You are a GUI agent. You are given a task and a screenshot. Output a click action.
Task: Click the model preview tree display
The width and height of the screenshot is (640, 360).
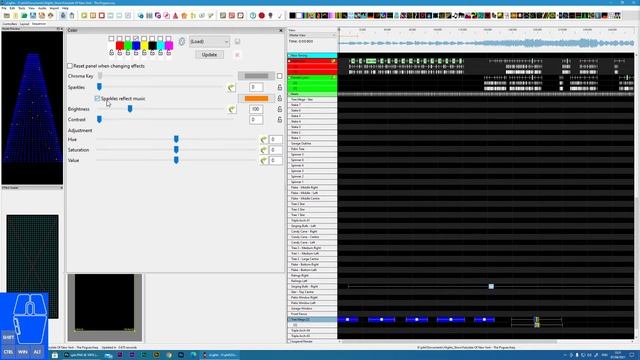coord(32,108)
